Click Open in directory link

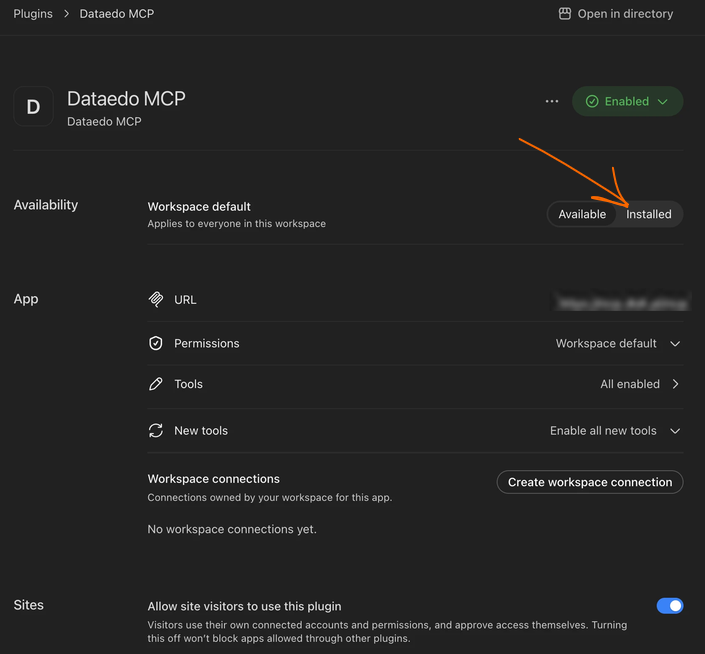tap(616, 14)
